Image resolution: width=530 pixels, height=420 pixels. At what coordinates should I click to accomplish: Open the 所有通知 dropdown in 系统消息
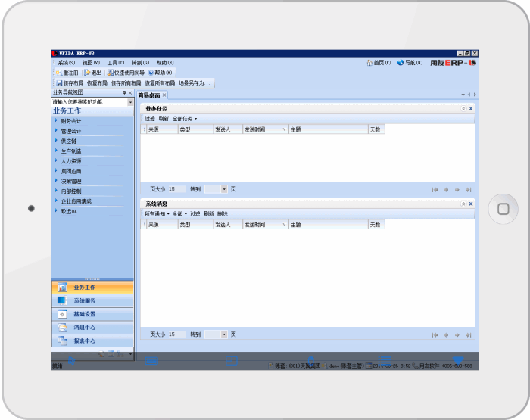click(x=157, y=214)
